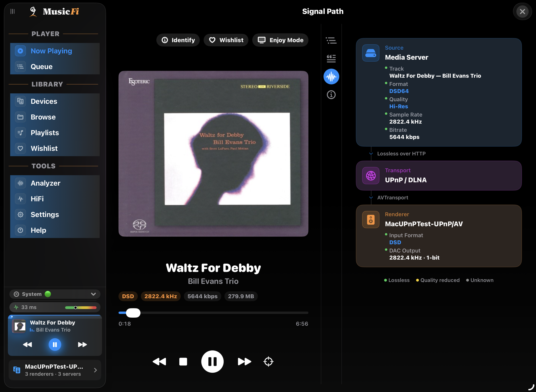Click the MusicFi logo
536x392 pixels.
coord(54,11)
